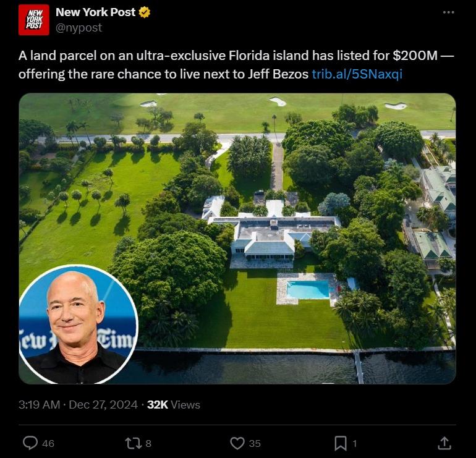Click the reply speech bubble icon

tap(30, 443)
